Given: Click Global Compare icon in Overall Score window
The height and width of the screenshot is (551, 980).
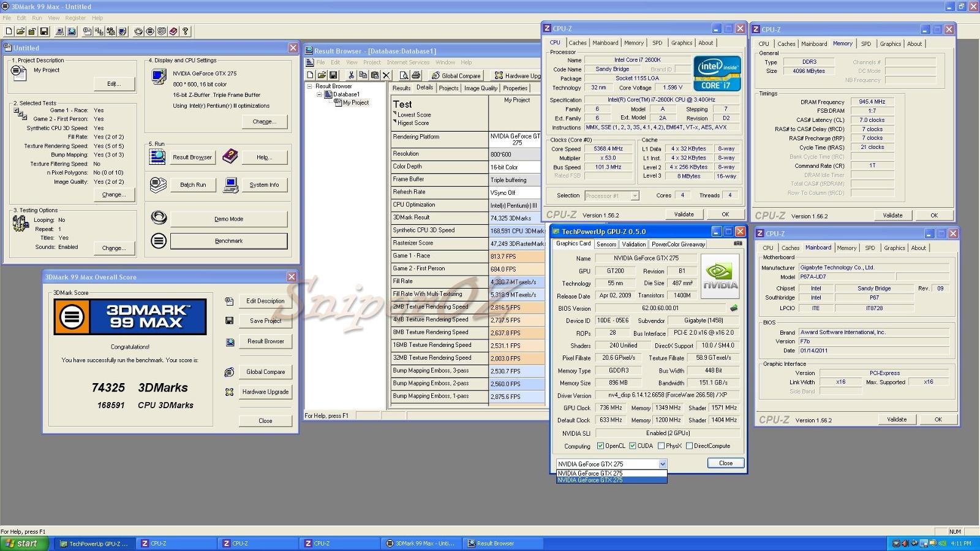Looking at the screenshot, I should pos(229,372).
